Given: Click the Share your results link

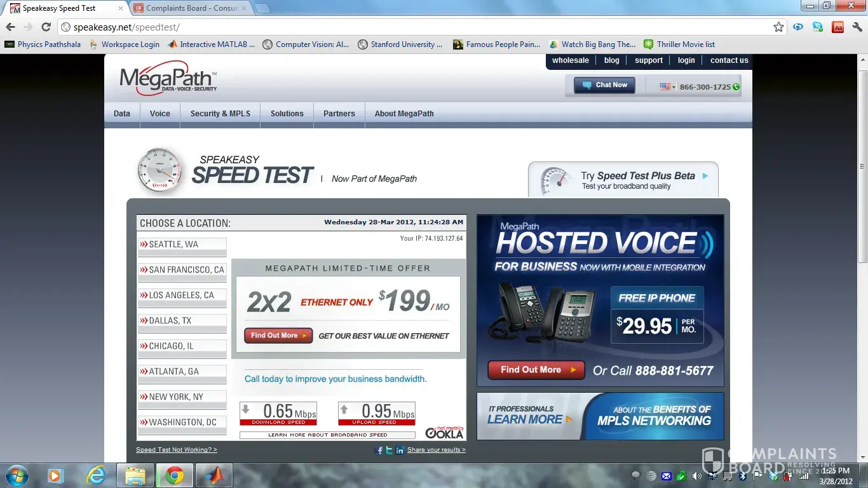Looking at the screenshot, I should 437,450.
